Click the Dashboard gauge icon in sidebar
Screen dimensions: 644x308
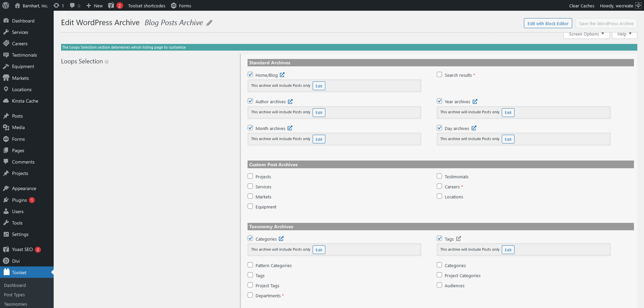(x=6, y=21)
